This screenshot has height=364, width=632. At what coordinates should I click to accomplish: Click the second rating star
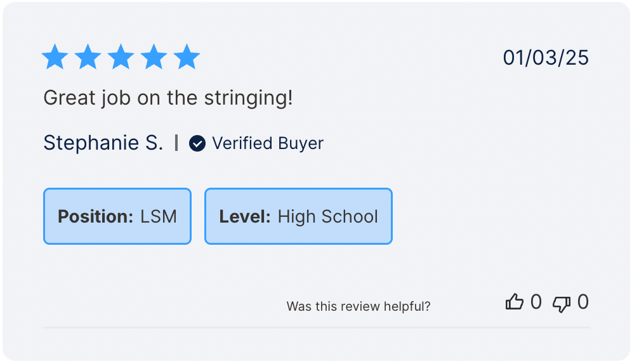pyautogui.click(x=88, y=57)
